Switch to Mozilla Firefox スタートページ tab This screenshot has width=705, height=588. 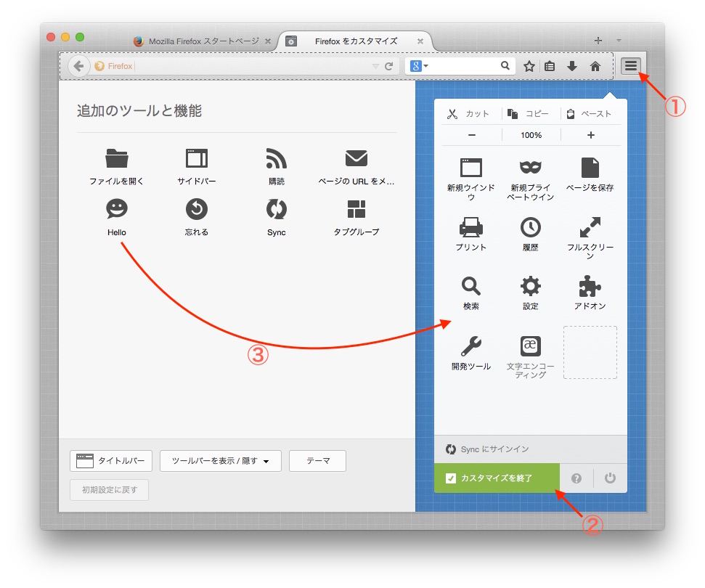(x=203, y=41)
